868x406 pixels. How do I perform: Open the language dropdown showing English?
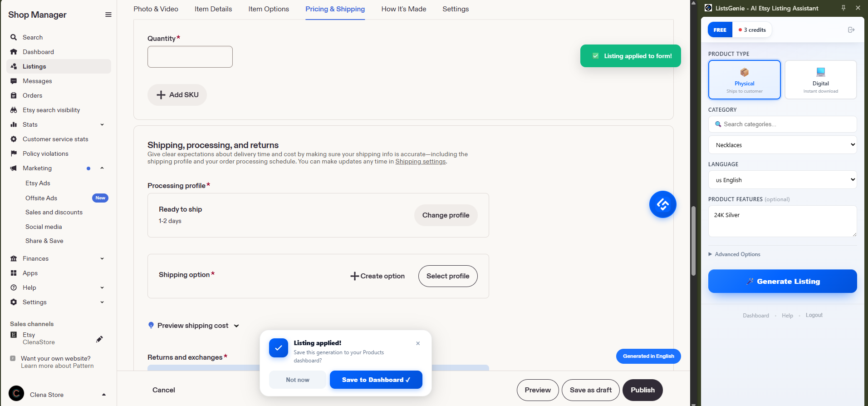782,180
